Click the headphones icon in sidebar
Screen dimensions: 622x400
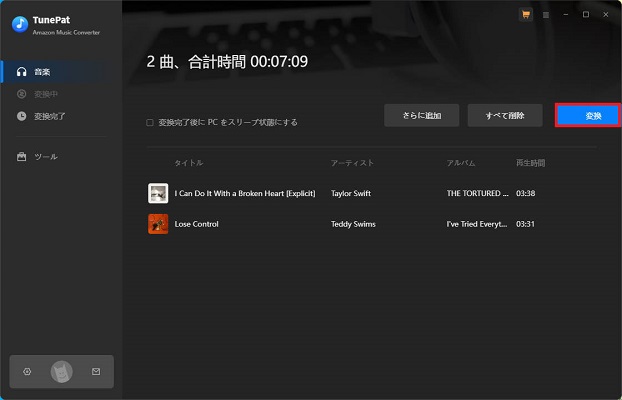[21, 72]
